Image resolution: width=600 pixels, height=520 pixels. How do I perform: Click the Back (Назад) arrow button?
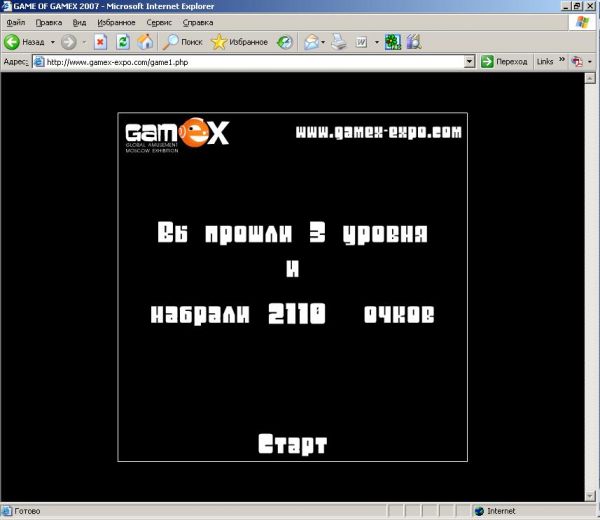click(x=14, y=42)
